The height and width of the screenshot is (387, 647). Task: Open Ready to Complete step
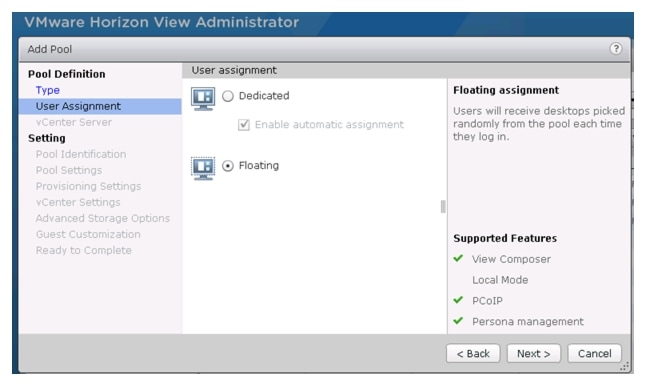coord(83,250)
